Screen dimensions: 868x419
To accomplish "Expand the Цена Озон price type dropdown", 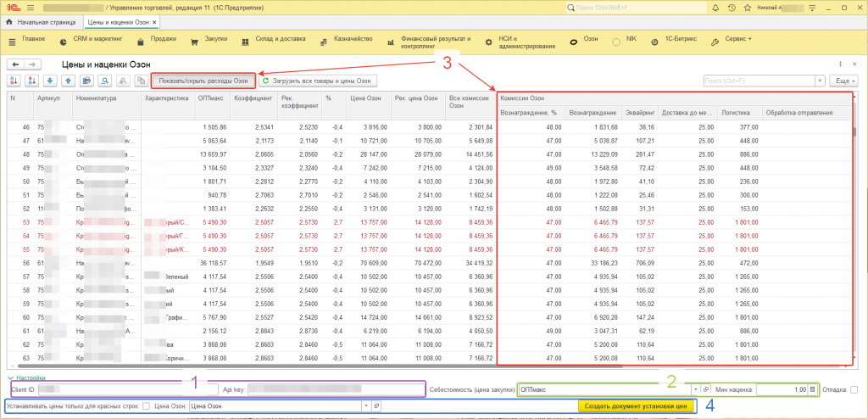I will [366, 406].
